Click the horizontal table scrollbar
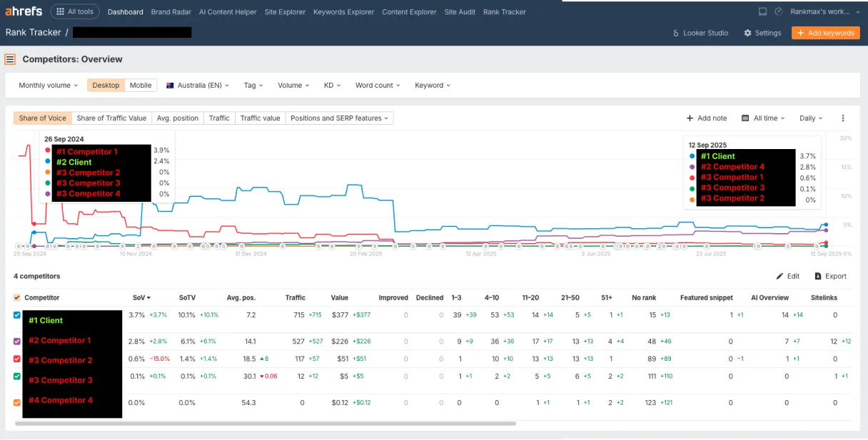 265,423
